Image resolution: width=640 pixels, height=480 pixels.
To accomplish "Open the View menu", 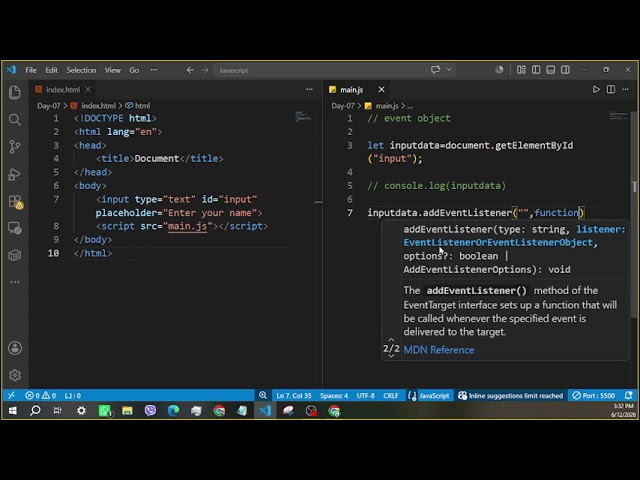I will [113, 70].
